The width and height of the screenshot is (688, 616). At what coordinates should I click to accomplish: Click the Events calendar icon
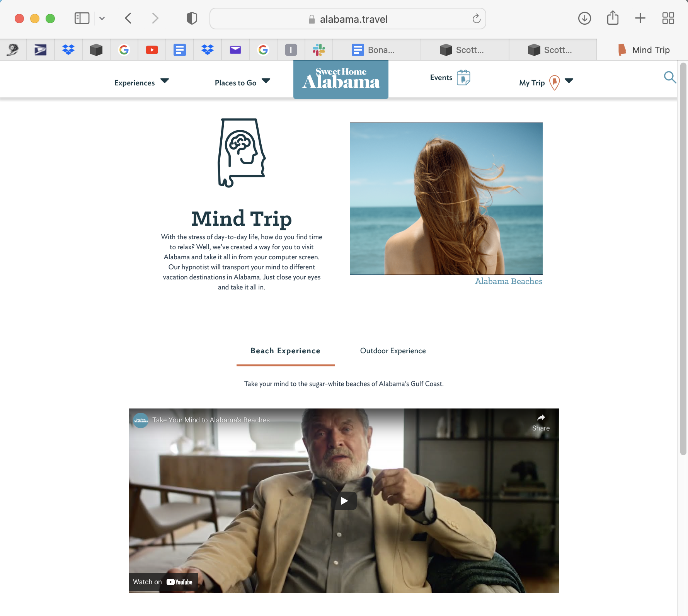(x=463, y=78)
